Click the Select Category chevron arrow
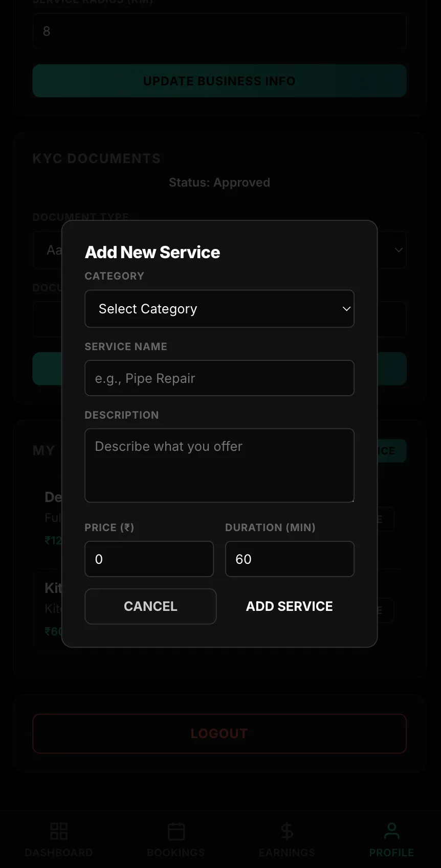The width and height of the screenshot is (441, 868). tap(346, 309)
